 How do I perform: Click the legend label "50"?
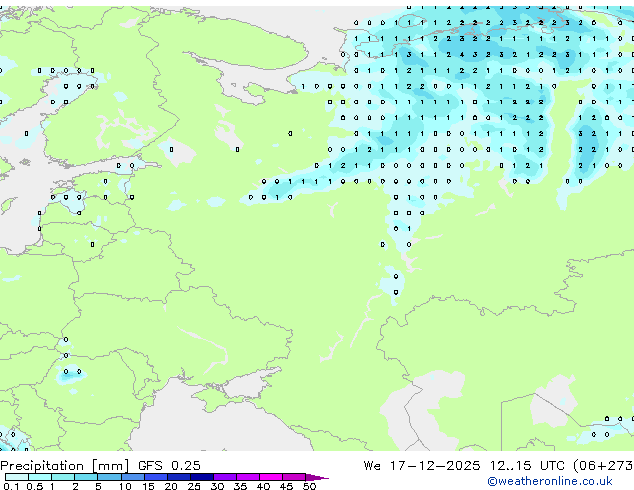pos(309,486)
